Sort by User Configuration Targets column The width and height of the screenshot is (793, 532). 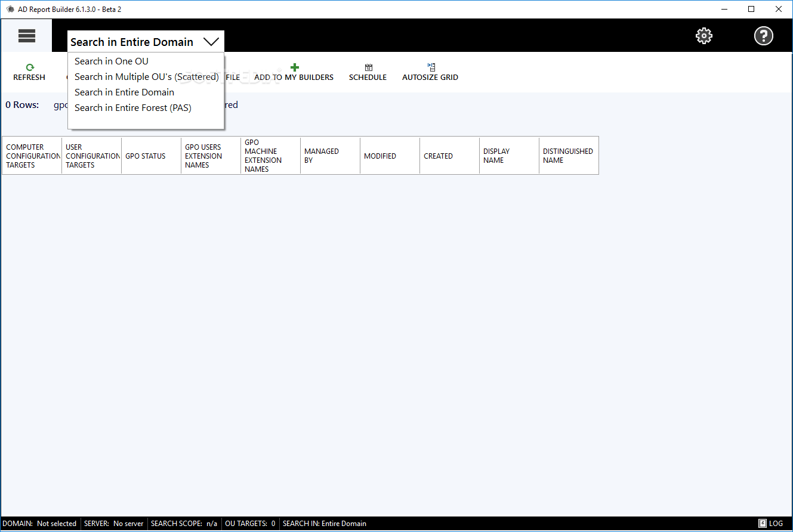[x=92, y=156]
